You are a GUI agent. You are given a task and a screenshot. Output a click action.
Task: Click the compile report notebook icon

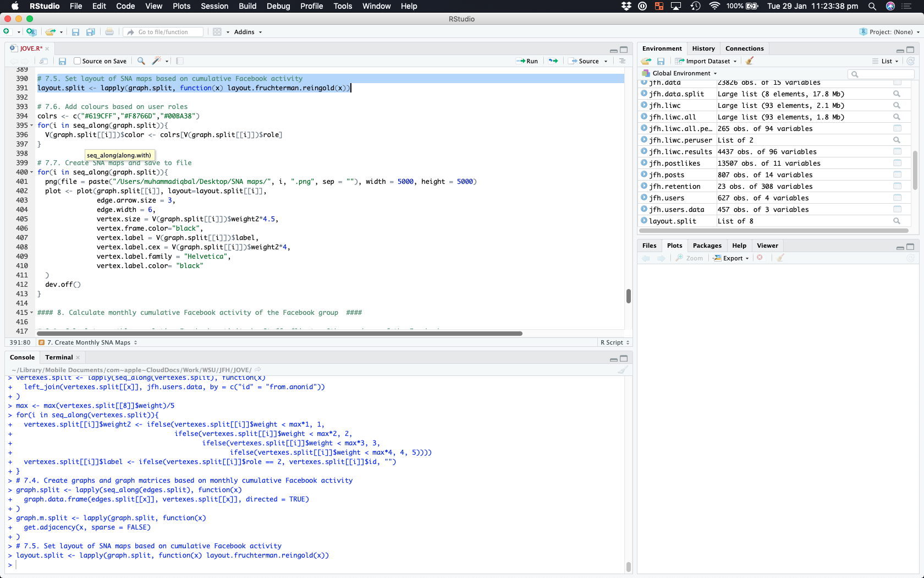click(180, 61)
